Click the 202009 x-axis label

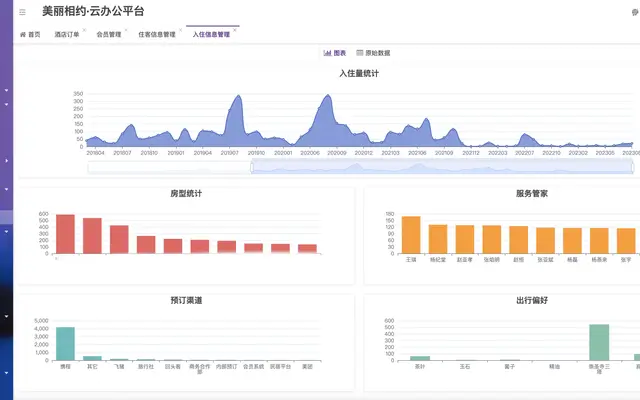(337, 153)
